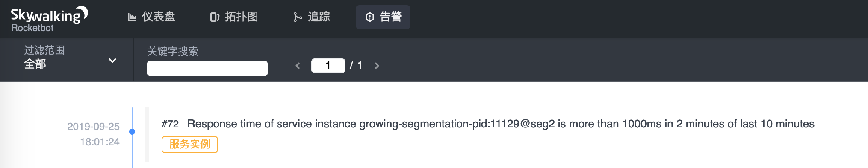Go to next page with right arrow

point(377,66)
